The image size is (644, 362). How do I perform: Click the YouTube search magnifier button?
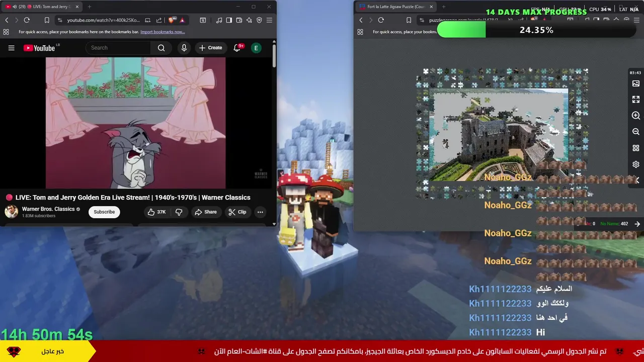pos(161,48)
